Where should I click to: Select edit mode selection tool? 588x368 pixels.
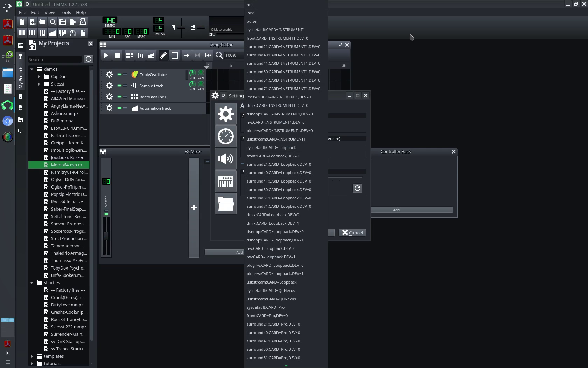coord(174,55)
